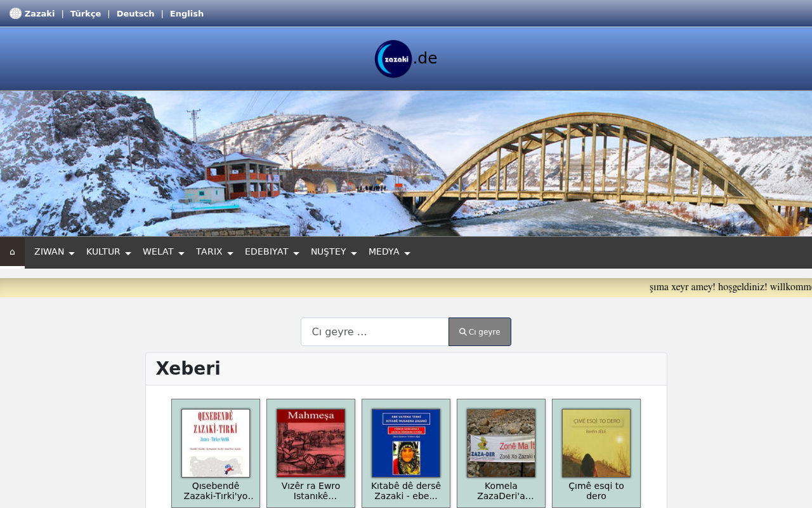This screenshot has height=508, width=812.
Task: Click the 'Xeberi' section heading
Action: tap(188, 369)
